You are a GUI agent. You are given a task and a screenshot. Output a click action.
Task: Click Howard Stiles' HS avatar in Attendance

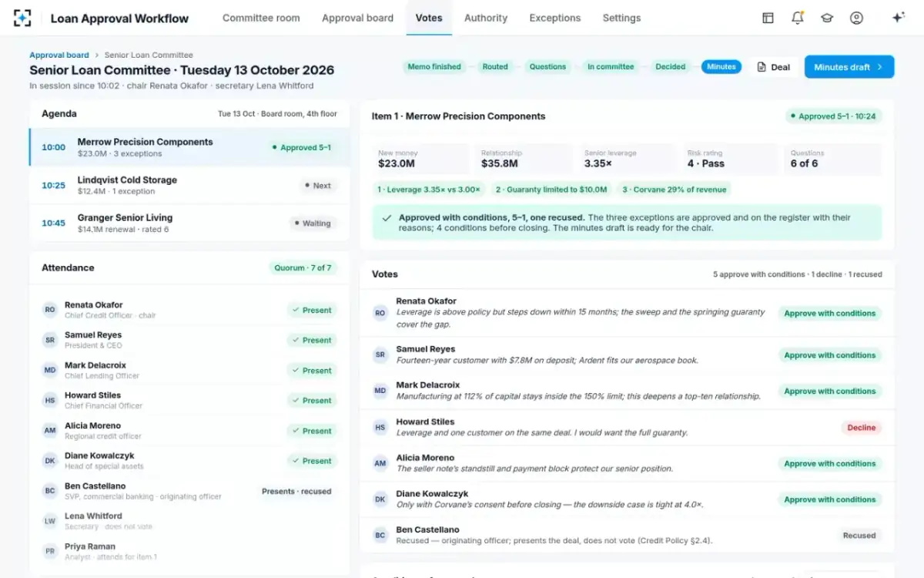coord(50,400)
